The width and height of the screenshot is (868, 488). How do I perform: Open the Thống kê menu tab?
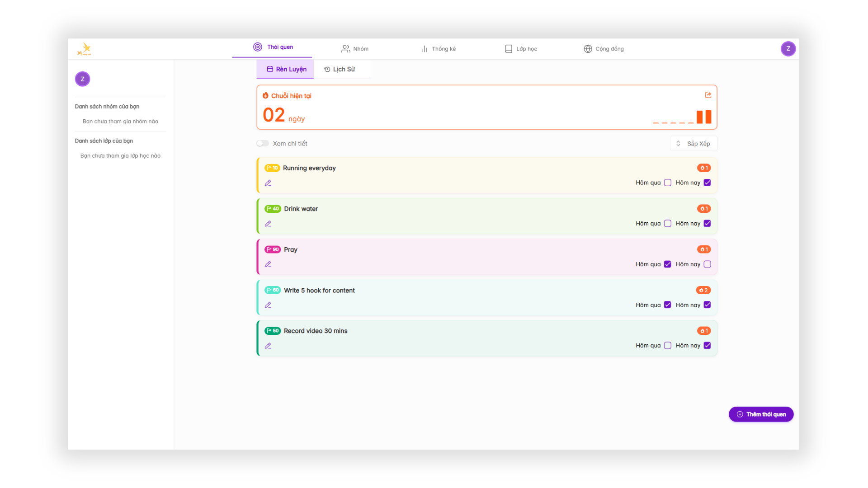pos(438,49)
